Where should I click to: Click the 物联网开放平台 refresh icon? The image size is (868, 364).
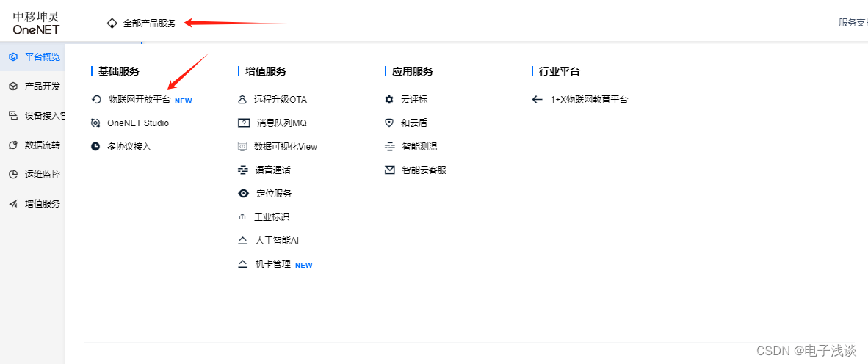(96, 100)
